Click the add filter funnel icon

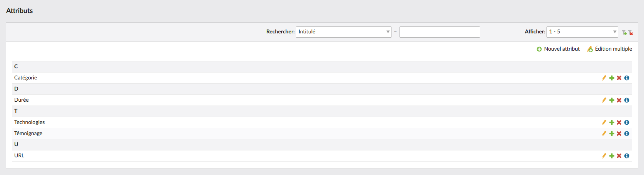pos(624,33)
